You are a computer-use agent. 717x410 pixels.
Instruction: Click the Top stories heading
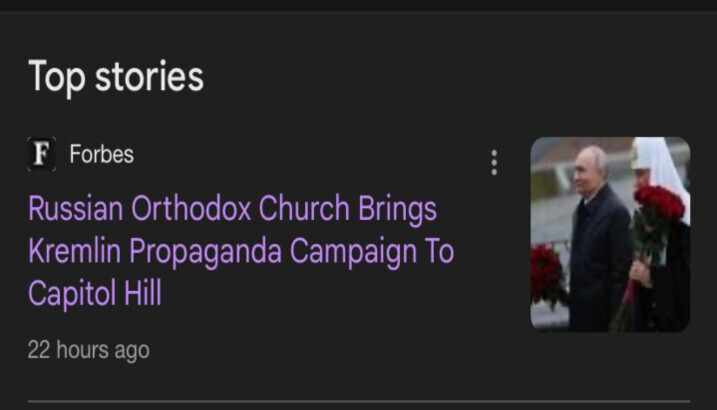coord(116,76)
